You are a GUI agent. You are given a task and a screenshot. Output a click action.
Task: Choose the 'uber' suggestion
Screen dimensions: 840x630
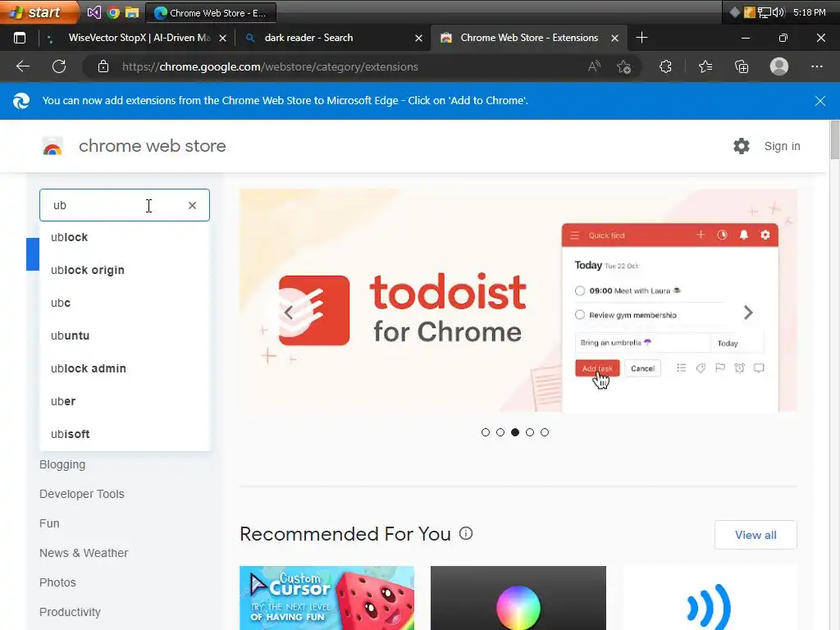[125, 401]
